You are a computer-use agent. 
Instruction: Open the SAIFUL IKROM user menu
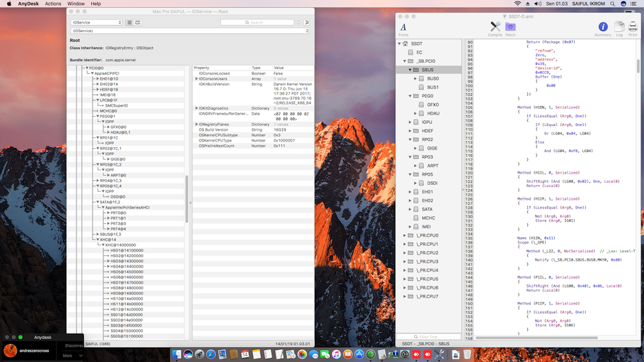coord(588,4)
